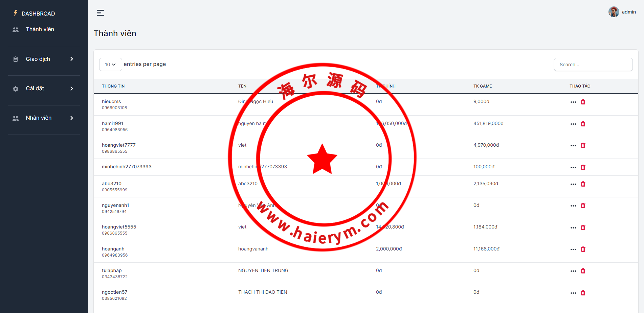
Task: Open actions menu for hoanganh row
Action: tap(573, 249)
